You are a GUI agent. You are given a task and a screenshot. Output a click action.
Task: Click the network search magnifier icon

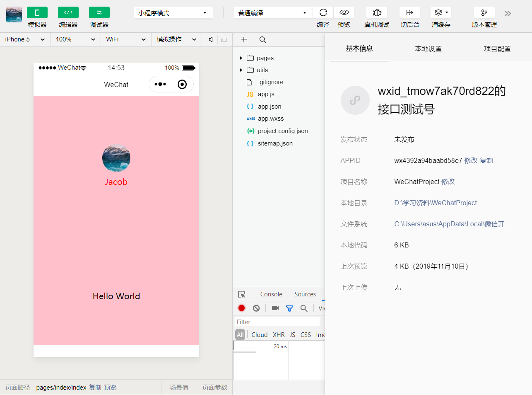pos(304,308)
